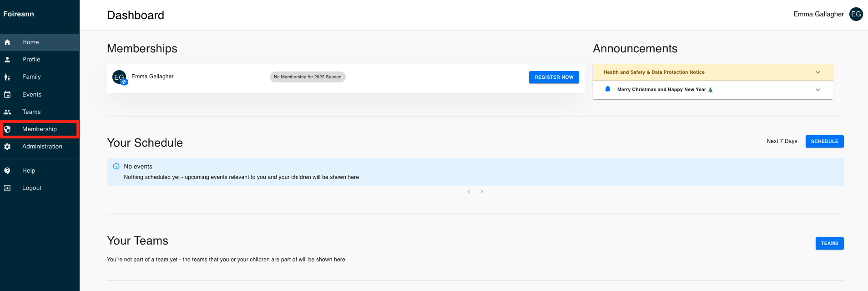868x291 pixels.
Task: Click No Membership for 2022 Season badge
Action: [x=308, y=77]
